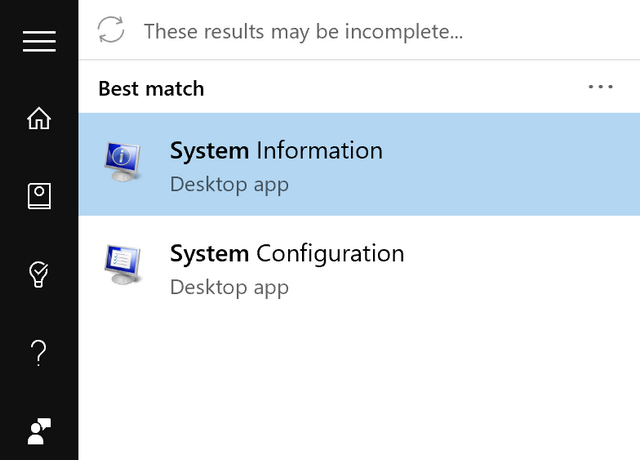
Task: Select the 'Best match' section header
Action: (x=151, y=89)
